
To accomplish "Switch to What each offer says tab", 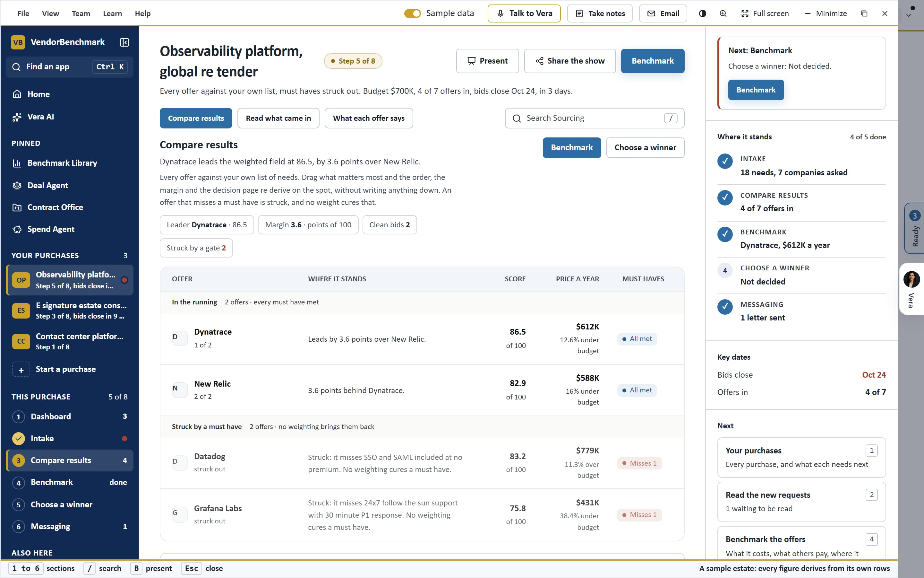I will tap(368, 118).
